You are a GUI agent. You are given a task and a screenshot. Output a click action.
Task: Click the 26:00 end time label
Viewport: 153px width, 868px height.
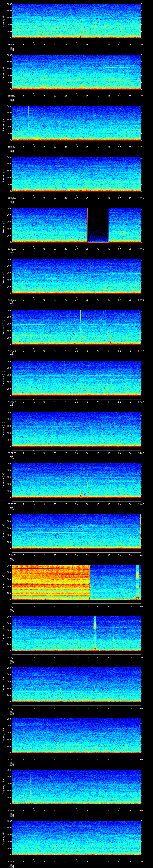point(141,606)
